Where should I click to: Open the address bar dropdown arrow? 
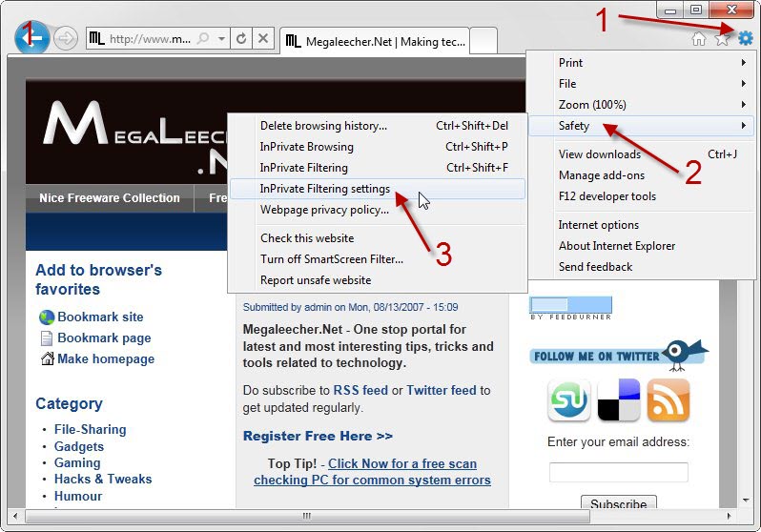(x=221, y=38)
